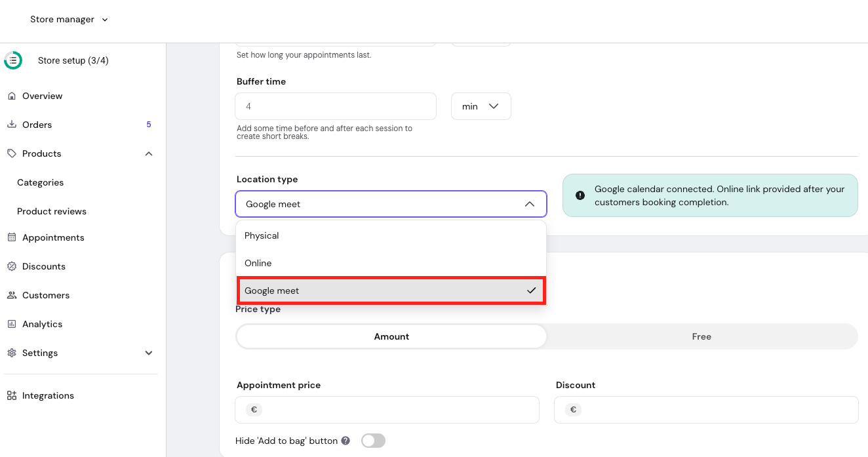Click the Appointment price input field
This screenshot has width=868, height=457.
pos(387,409)
